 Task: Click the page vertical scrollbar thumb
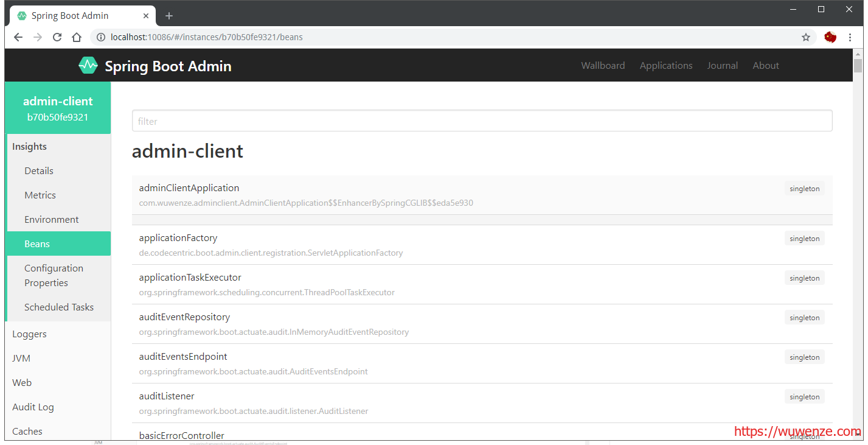858,65
